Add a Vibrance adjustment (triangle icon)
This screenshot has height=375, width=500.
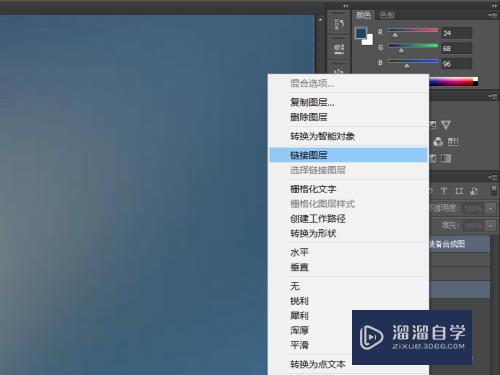446,125
